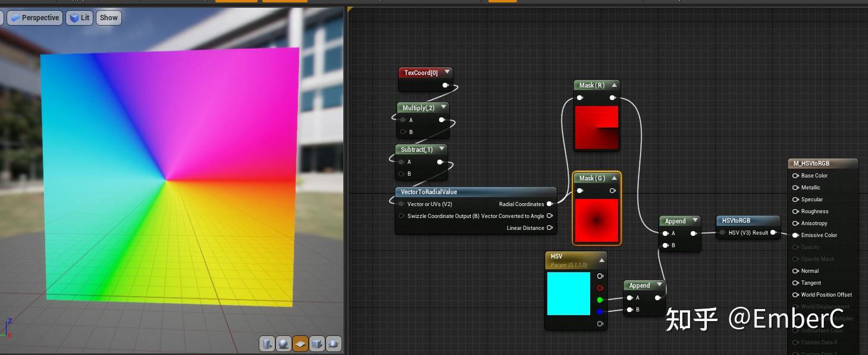This screenshot has width=868, height=355.
Task: Click the Lit view mode button
Action: point(79,17)
